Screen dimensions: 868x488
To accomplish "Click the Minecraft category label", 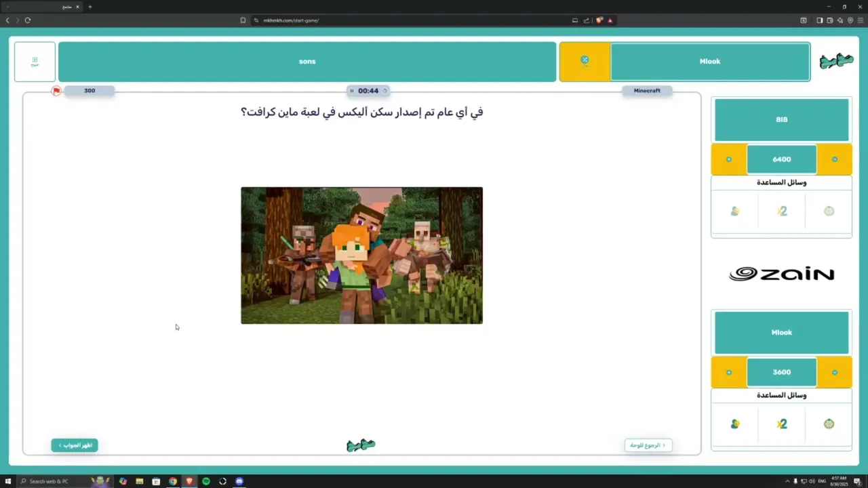I will coord(647,91).
